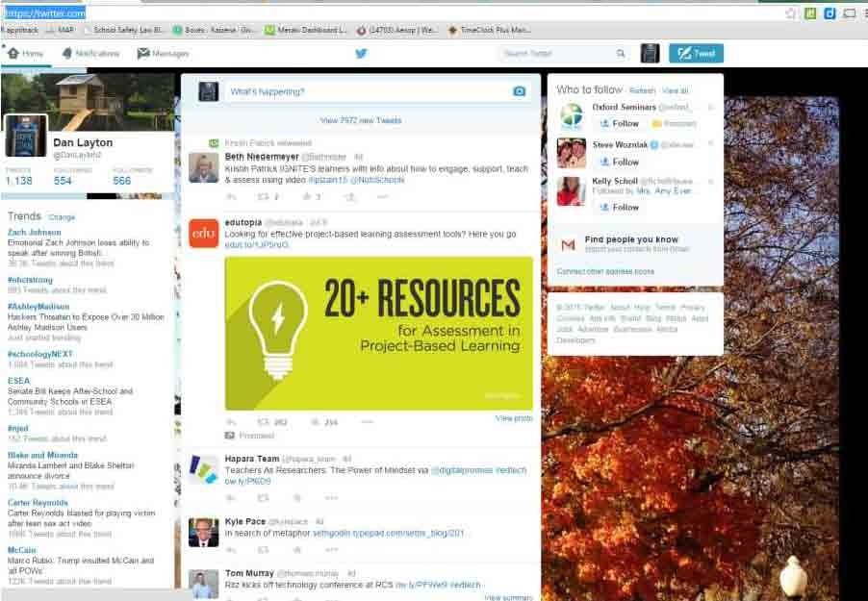Reply to Hapara Team's tweet

pos(231,498)
